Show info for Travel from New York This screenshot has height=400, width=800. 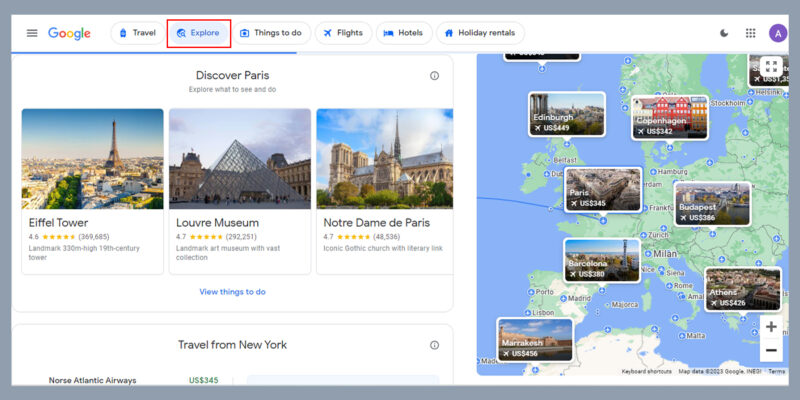click(434, 345)
